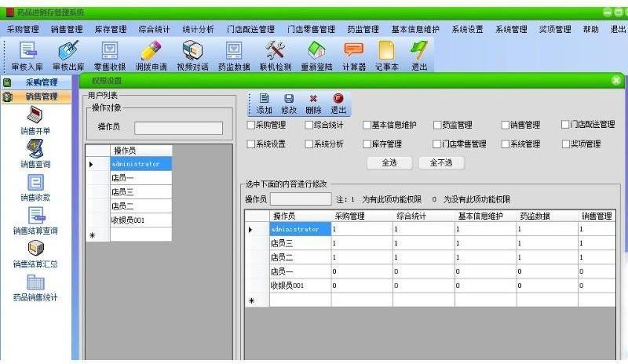Click the 药监数据 column header in table
628x364 pixels.
pyautogui.click(x=546, y=217)
